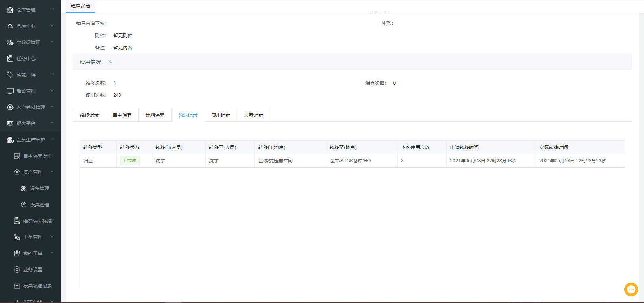Viewport: 644px width, 303px height.
Task: Open the orange chat support bubble
Action: (631, 289)
